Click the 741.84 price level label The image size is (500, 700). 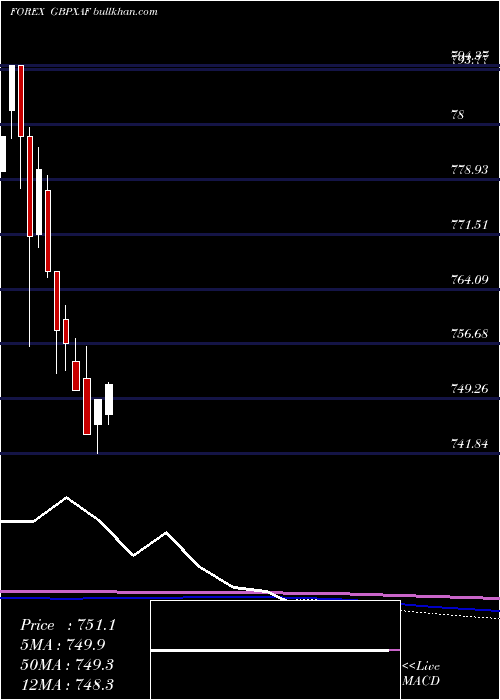point(469,444)
